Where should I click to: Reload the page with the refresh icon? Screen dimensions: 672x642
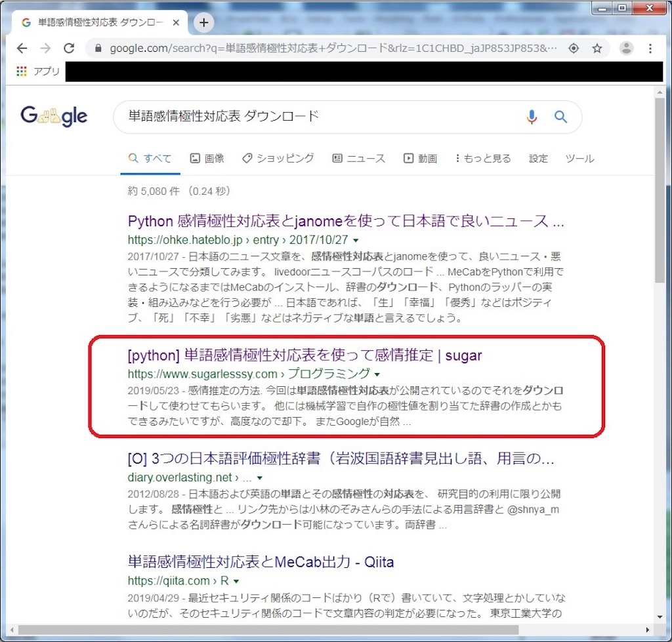(x=69, y=49)
